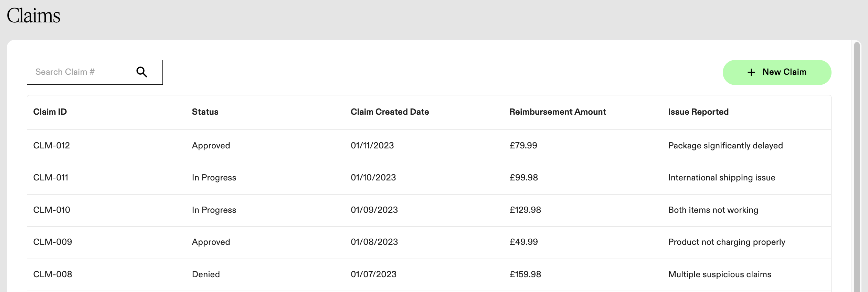Select the CLM-009 claim entry
The height and width of the screenshot is (292, 868).
click(429, 242)
